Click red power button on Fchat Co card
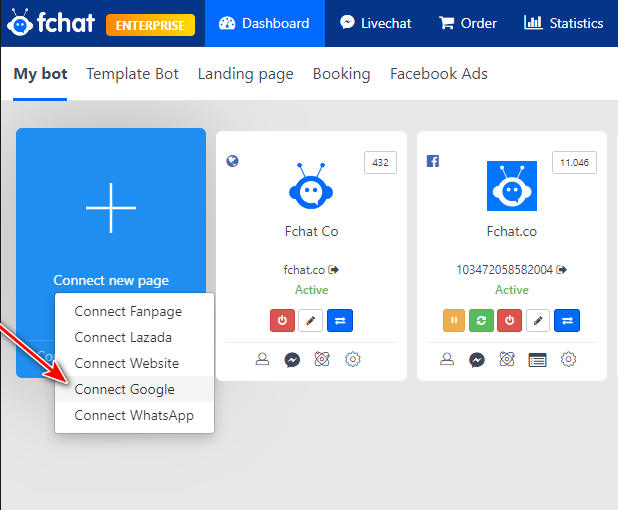618x510 pixels. tap(282, 320)
